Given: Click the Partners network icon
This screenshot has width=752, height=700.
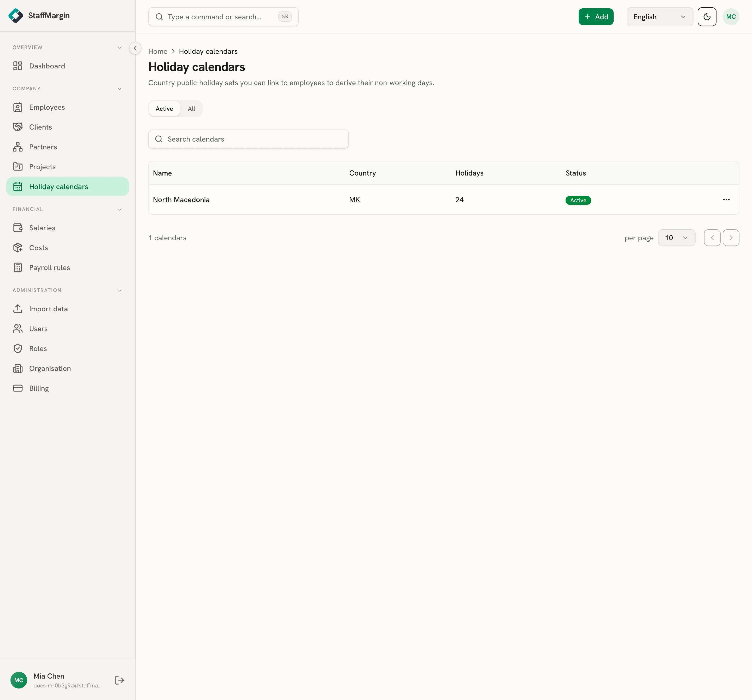Looking at the screenshot, I should point(18,147).
